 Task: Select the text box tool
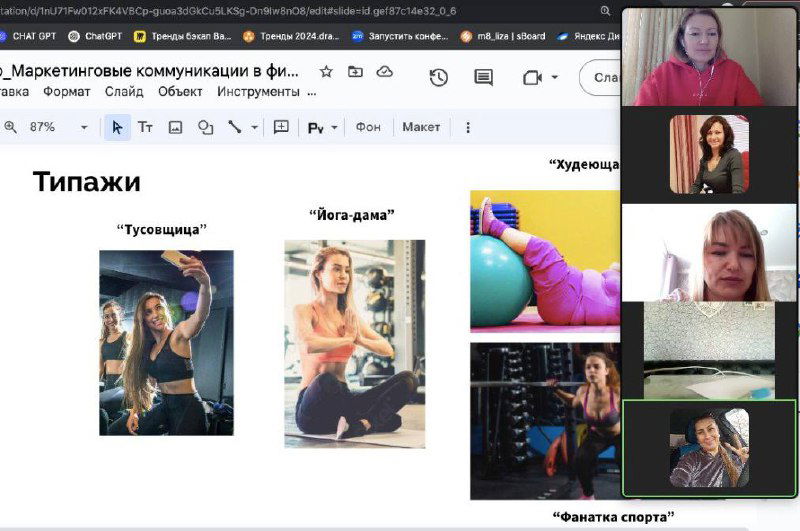[145, 127]
